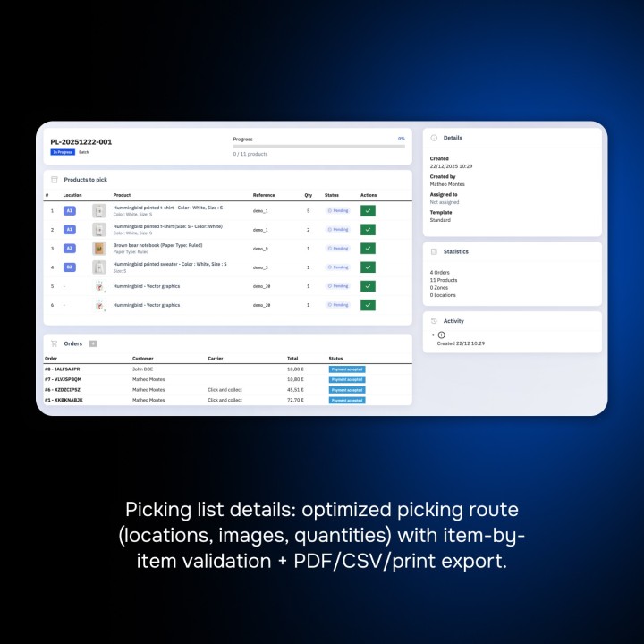Click Brown bear notebook product name
Viewport: 644px width, 644px height.
tap(157, 245)
